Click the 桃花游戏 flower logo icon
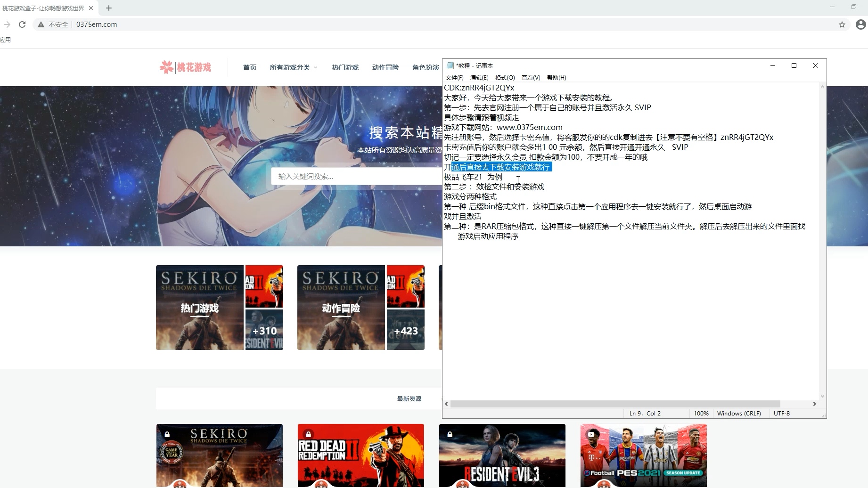The image size is (868, 488). [x=166, y=66]
